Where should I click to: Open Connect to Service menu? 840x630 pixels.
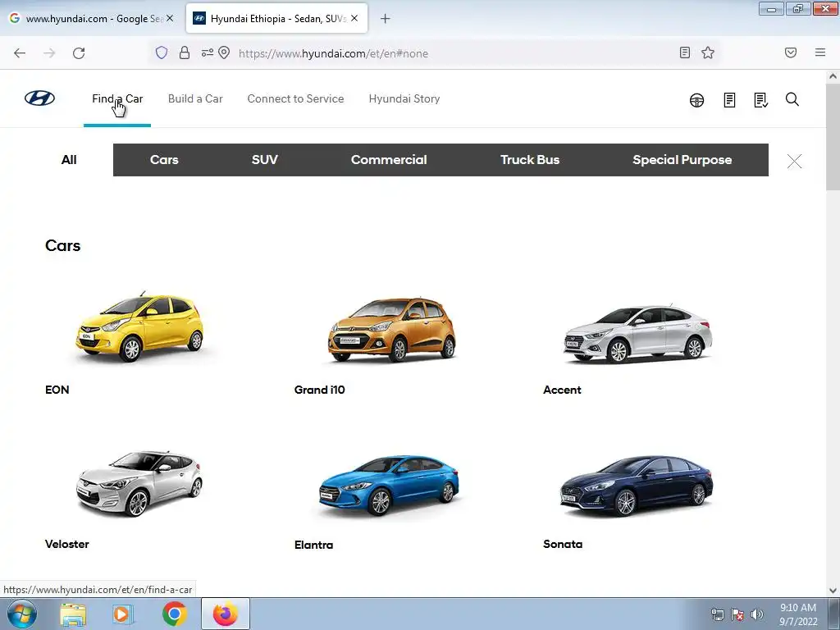(295, 98)
